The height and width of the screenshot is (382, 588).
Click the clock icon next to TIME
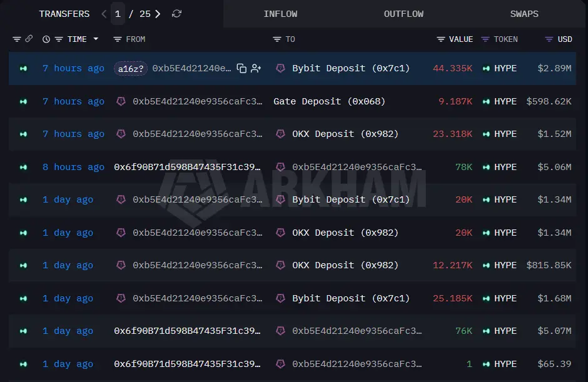pos(46,39)
